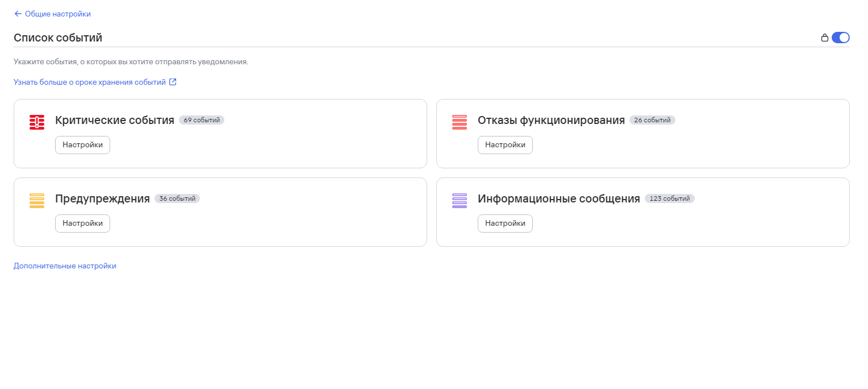Click the 69 событий badge
The width and height of the screenshot is (868, 389).
click(x=202, y=121)
